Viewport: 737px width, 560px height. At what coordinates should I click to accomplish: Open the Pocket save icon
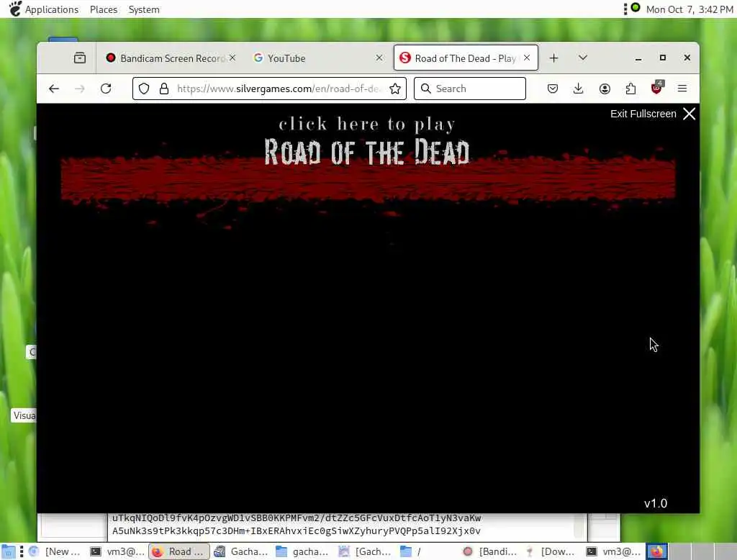point(553,89)
